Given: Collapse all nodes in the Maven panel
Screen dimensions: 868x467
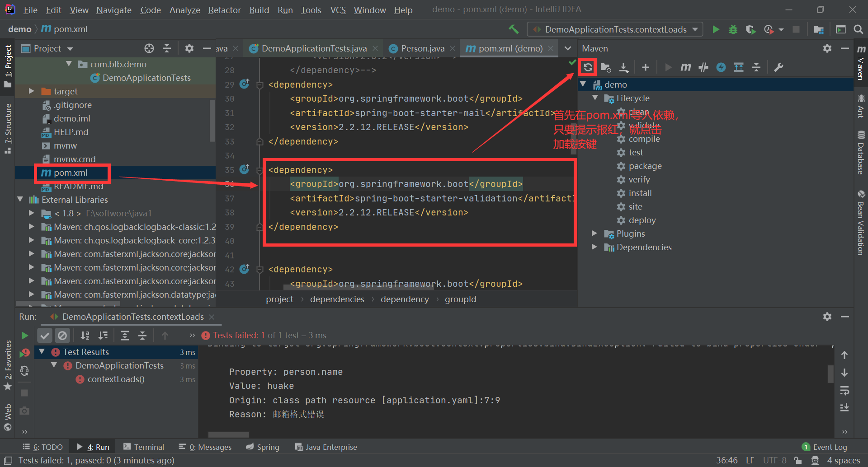Looking at the screenshot, I should pos(756,67).
